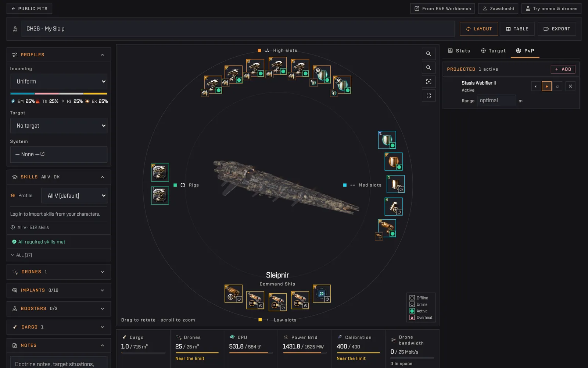Select the cap booster in med slot 4

[x=394, y=206]
